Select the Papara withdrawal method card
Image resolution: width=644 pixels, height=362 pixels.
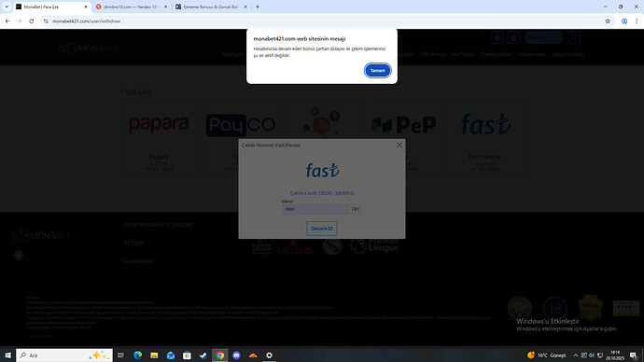click(x=159, y=138)
